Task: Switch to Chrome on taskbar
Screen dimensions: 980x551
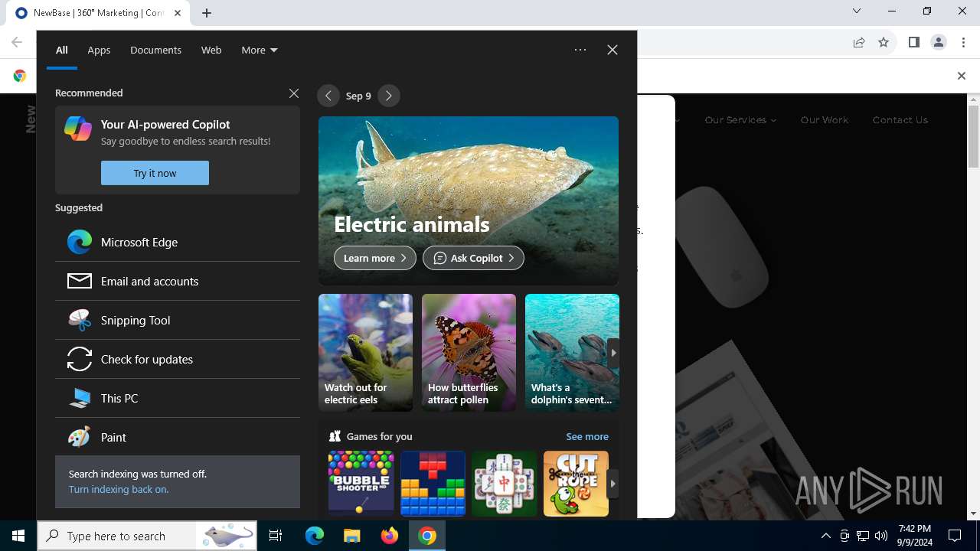Action: pyautogui.click(x=427, y=536)
